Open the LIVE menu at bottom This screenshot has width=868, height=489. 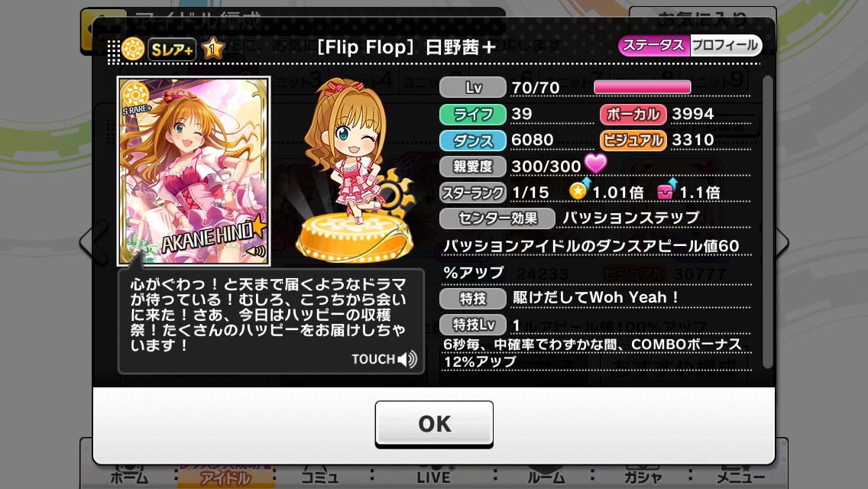pyautogui.click(x=434, y=476)
